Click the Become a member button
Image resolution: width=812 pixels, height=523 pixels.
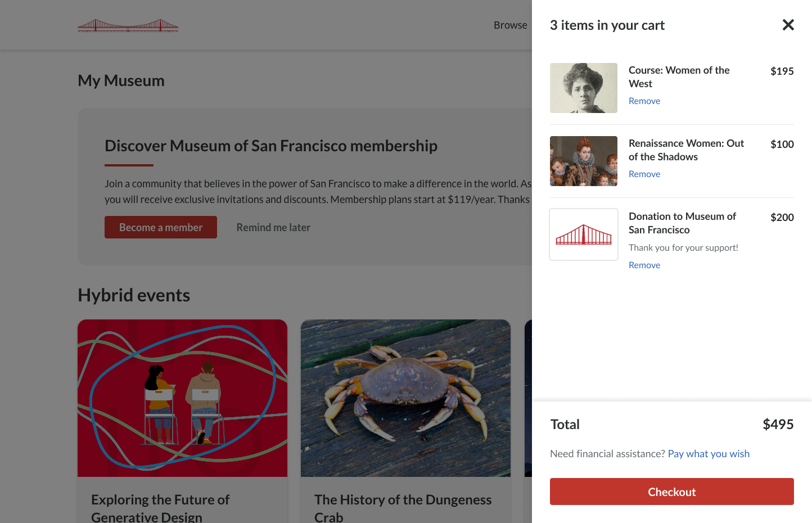(160, 227)
